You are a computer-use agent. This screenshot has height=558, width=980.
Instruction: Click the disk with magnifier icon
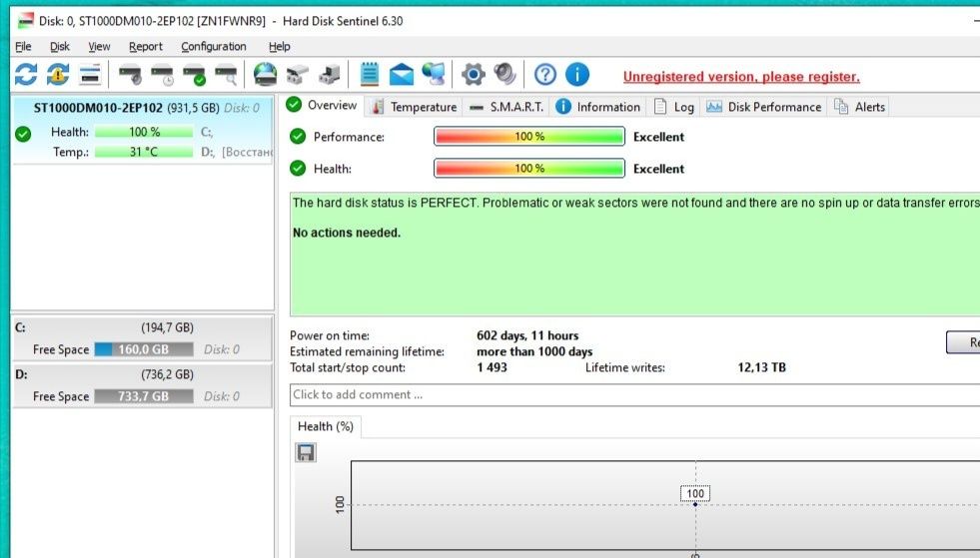point(226,75)
